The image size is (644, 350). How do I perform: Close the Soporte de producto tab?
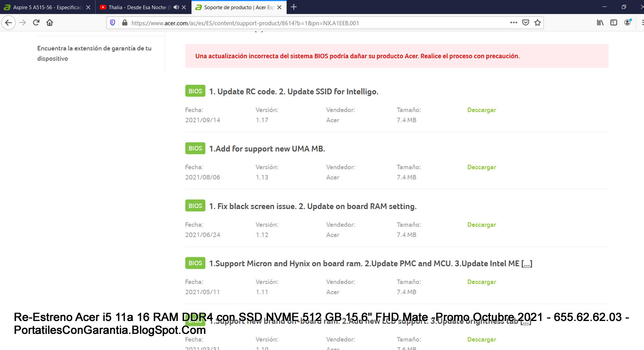point(279,7)
